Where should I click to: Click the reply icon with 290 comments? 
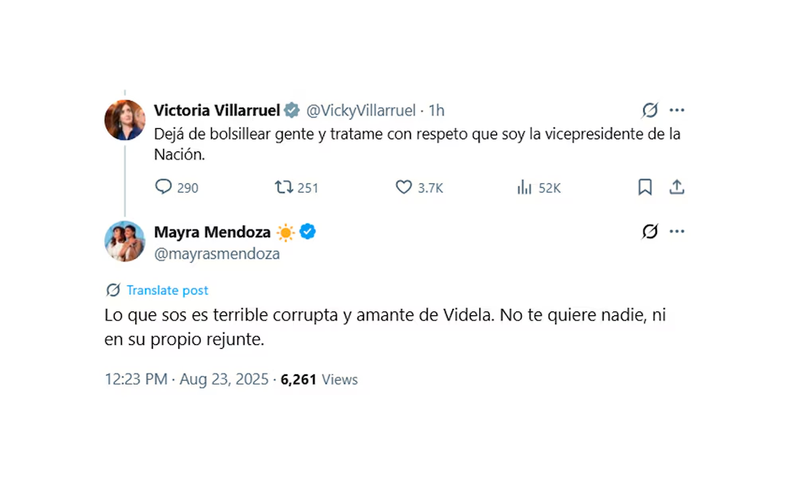165,187
